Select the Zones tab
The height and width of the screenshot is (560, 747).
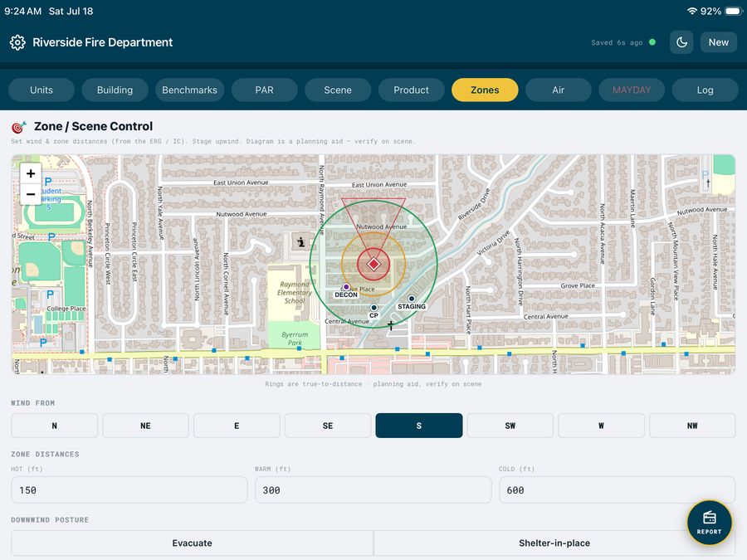coord(485,90)
